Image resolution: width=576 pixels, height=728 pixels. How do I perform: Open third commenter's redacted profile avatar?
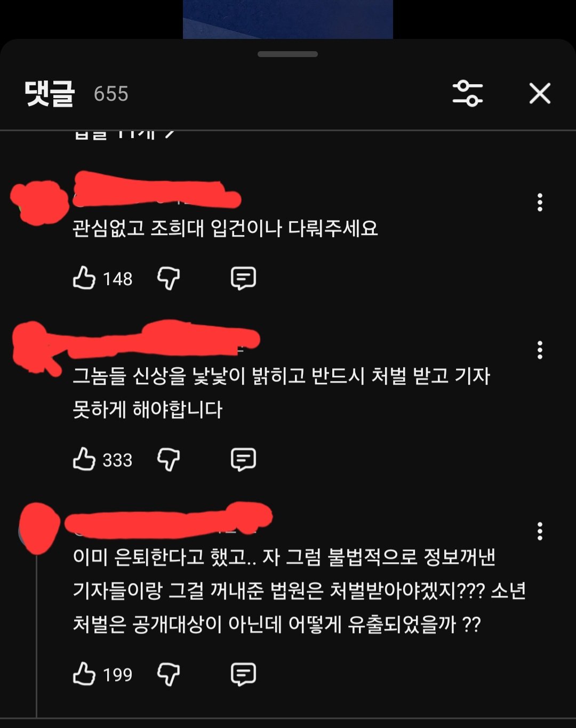click(x=38, y=528)
